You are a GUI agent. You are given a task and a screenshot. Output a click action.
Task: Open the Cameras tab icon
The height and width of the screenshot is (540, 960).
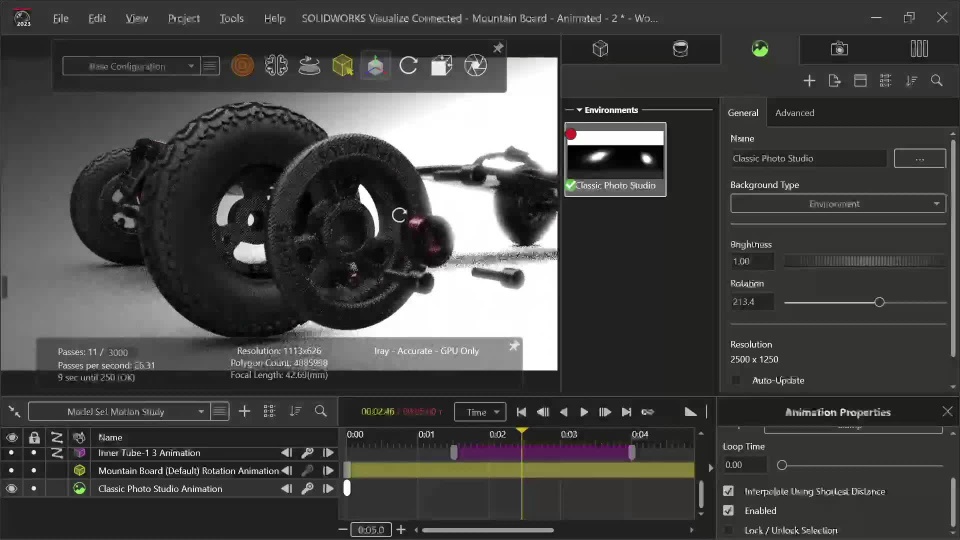point(839,49)
